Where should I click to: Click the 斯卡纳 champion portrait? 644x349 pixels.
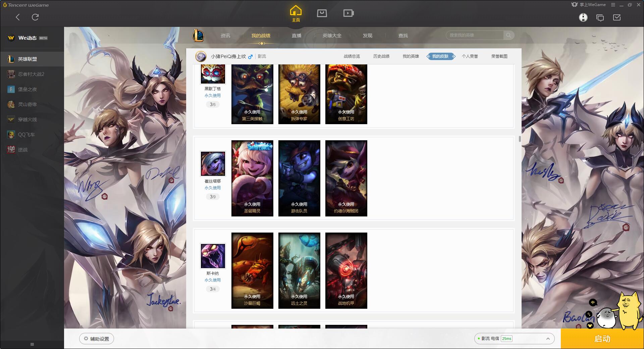(213, 256)
